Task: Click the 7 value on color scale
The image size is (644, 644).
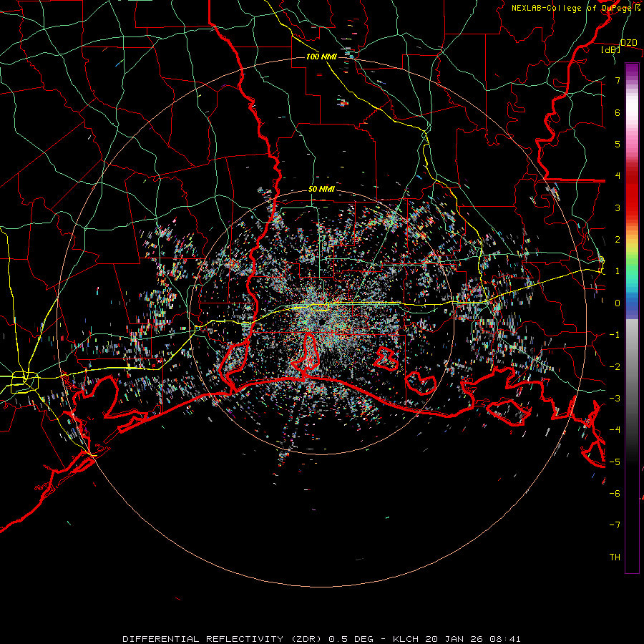Action: [618, 80]
